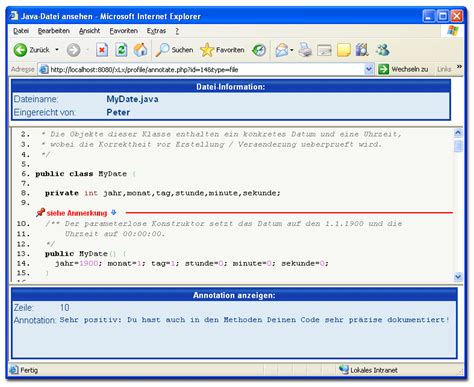
Task: Click the submitter name Peter
Action: pyautogui.click(x=118, y=113)
